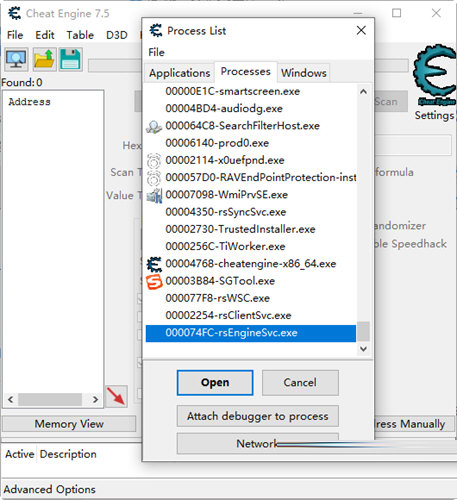Screen dimensions: 457x500
Task: Click the orange SGTool.exe icon
Action: [154, 281]
